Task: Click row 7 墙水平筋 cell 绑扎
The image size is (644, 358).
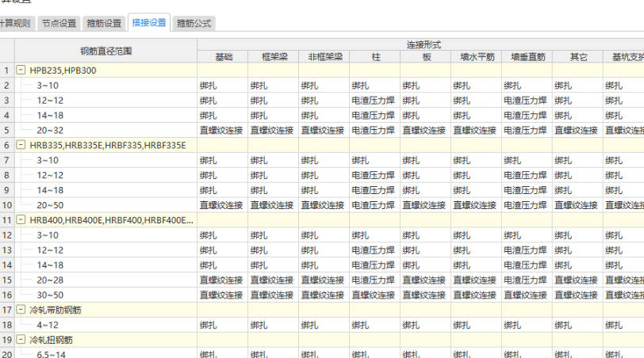Action: pos(476,160)
